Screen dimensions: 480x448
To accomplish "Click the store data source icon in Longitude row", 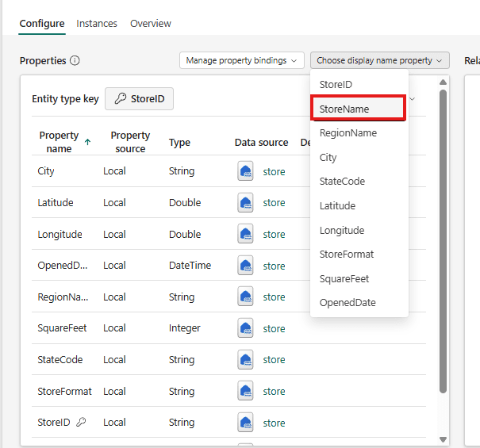I will [x=245, y=234].
